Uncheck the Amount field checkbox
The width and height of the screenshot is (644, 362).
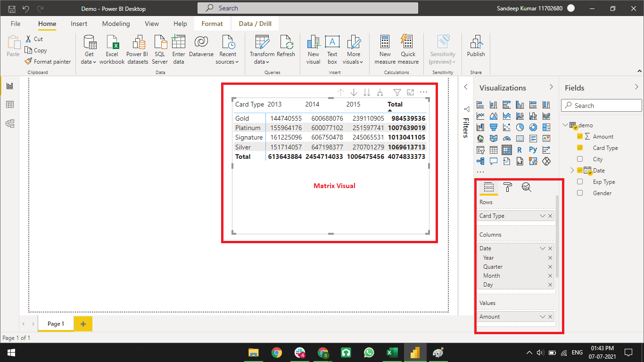580,137
